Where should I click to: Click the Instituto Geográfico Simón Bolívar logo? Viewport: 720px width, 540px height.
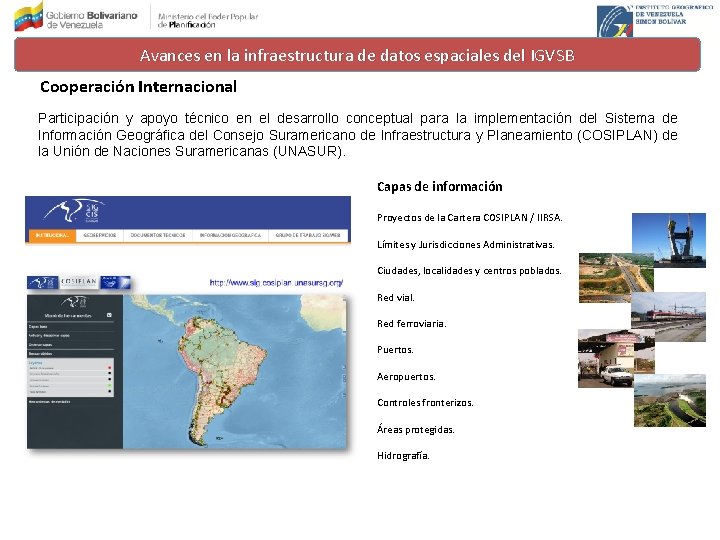tap(615, 21)
